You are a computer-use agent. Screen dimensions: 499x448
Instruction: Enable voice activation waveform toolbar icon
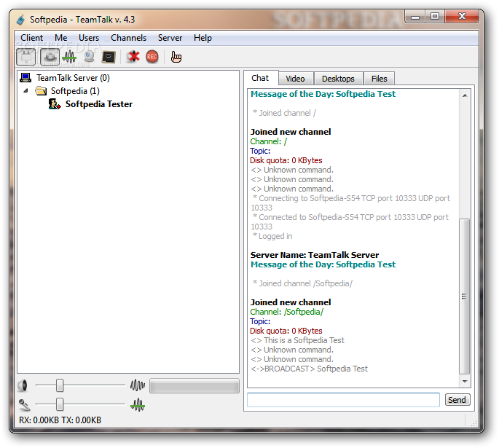click(69, 58)
